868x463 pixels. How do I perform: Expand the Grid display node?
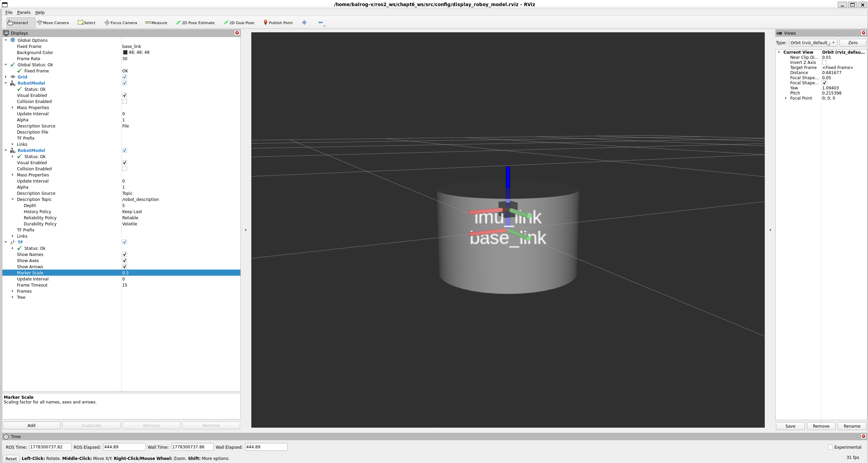pos(6,77)
